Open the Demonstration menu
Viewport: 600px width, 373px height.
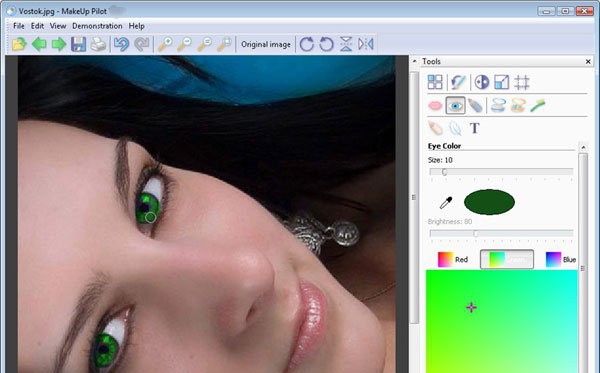pos(97,26)
